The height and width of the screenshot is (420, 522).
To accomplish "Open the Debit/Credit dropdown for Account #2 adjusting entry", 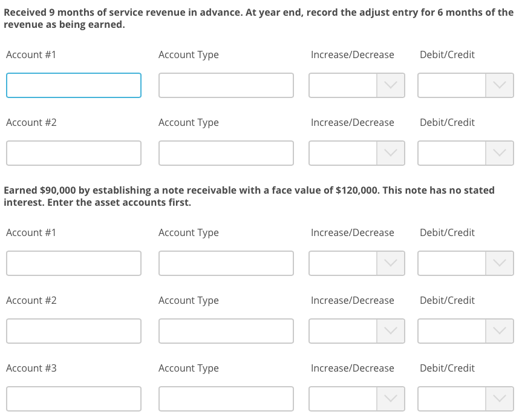I will point(465,153).
